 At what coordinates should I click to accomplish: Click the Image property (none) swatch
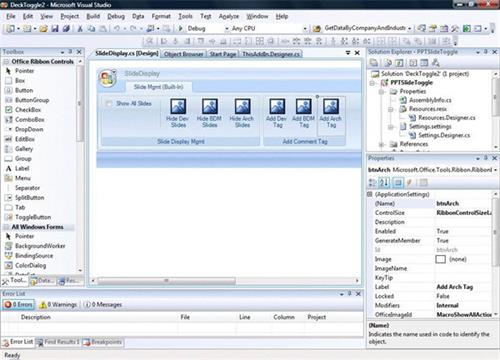coord(440,259)
